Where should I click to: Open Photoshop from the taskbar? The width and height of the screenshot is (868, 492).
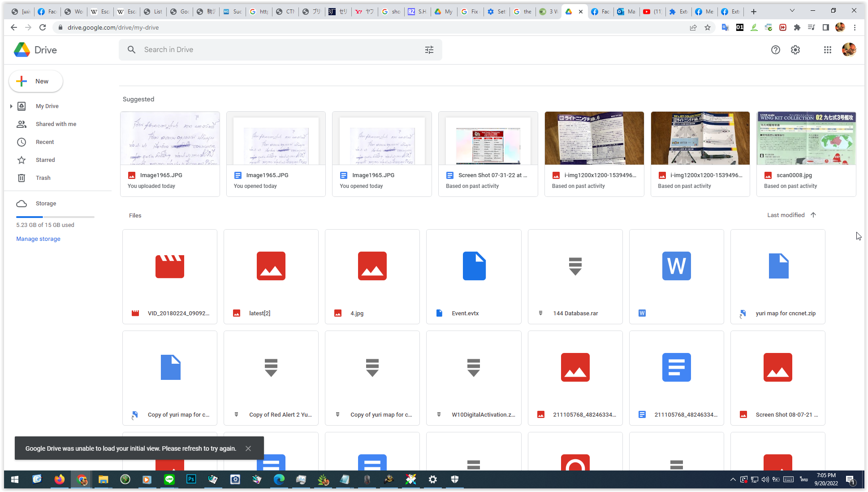tap(191, 479)
